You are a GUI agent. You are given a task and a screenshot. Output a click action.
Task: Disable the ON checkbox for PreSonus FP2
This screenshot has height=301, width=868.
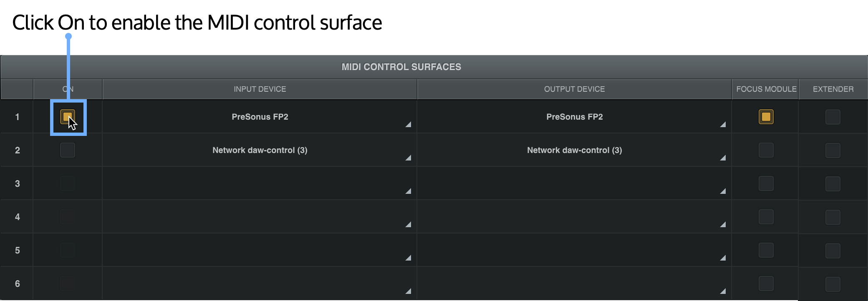coord(67,117)
